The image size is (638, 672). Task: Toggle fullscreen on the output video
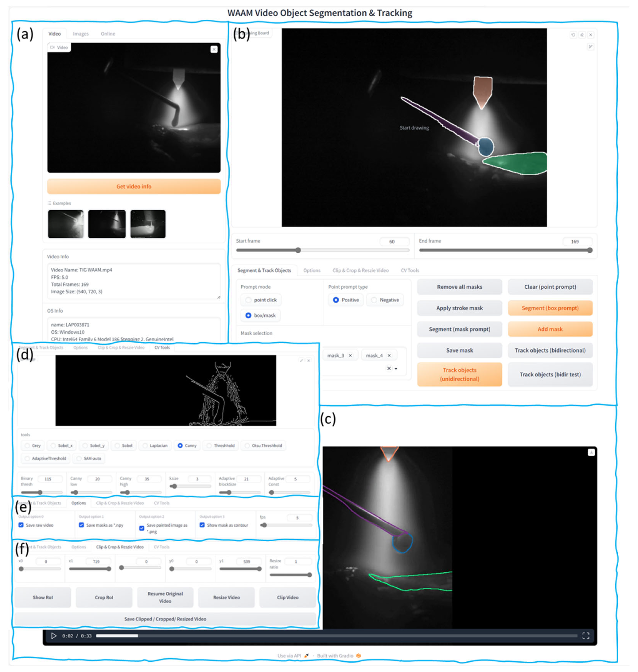tap(586, 636)
